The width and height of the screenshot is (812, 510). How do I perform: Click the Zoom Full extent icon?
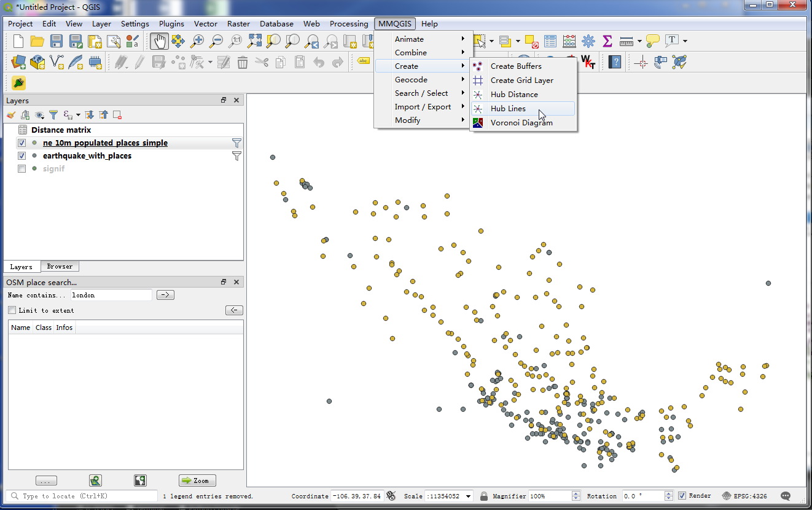[254, 41]
